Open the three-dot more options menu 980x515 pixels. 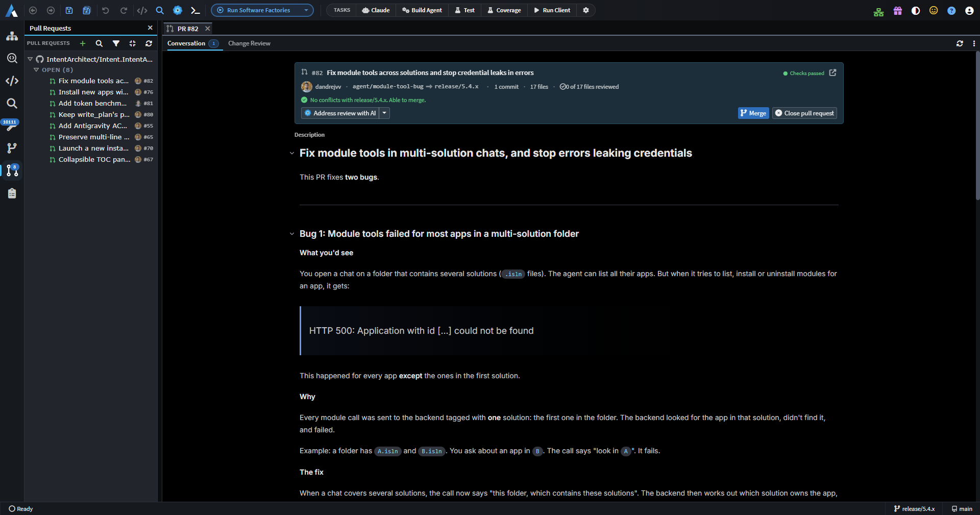(974, 43)
